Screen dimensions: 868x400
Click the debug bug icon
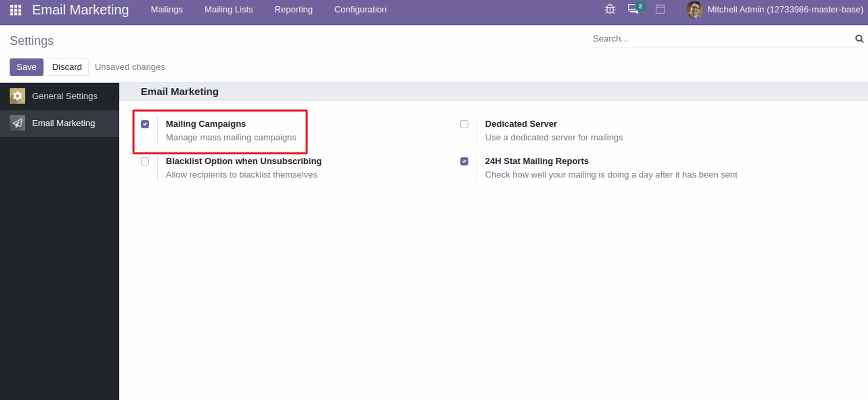[610, 9]
